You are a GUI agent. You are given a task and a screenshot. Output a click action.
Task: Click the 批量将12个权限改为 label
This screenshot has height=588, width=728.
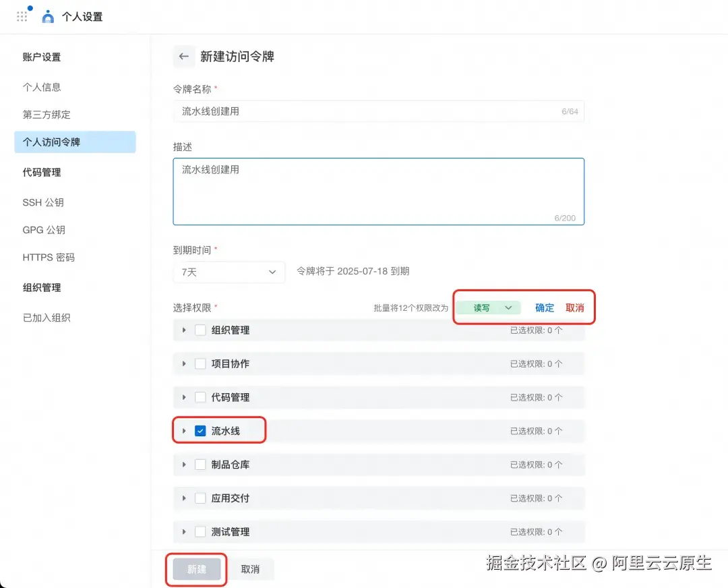pyautogui.click(x=411, y=308)
